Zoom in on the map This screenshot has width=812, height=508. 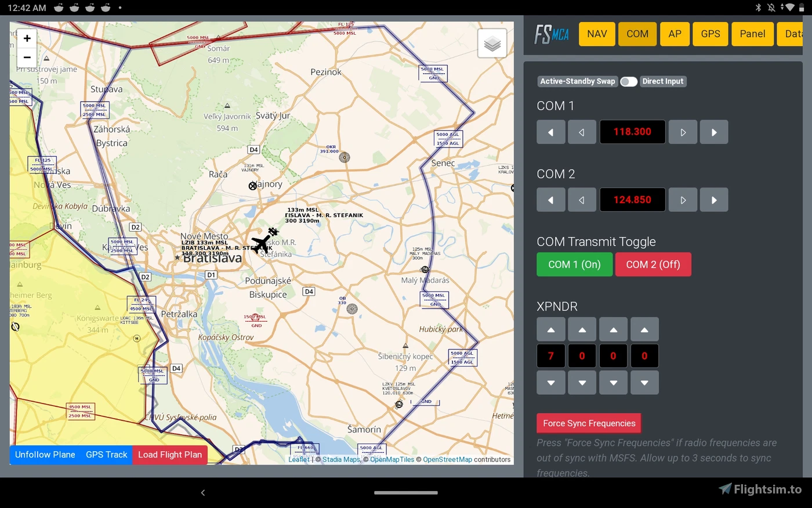(x=27, y=38)
